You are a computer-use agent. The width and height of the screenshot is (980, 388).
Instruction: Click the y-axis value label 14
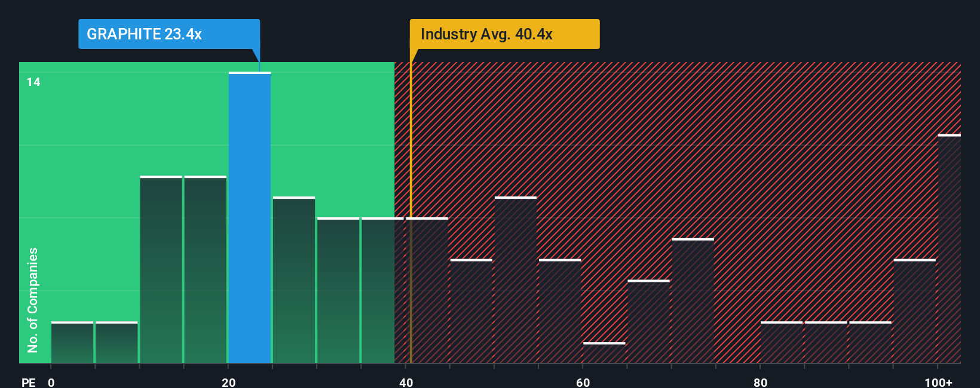[33, 82]
